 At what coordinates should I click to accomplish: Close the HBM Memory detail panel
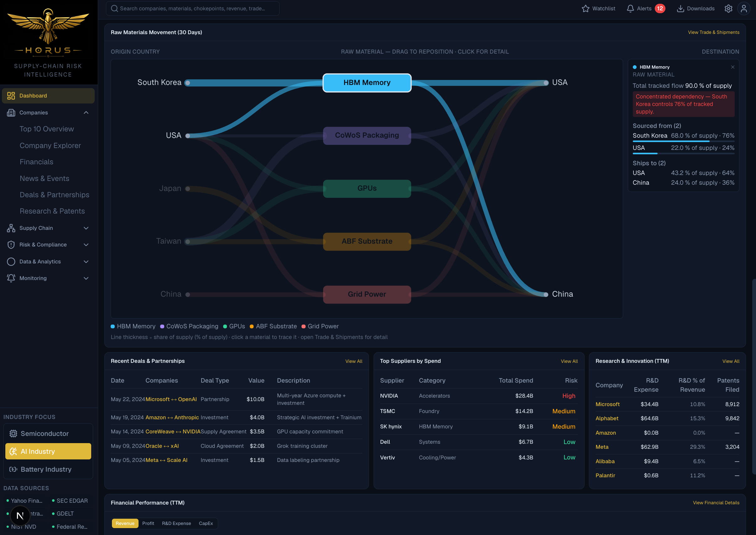click(732, 67)
